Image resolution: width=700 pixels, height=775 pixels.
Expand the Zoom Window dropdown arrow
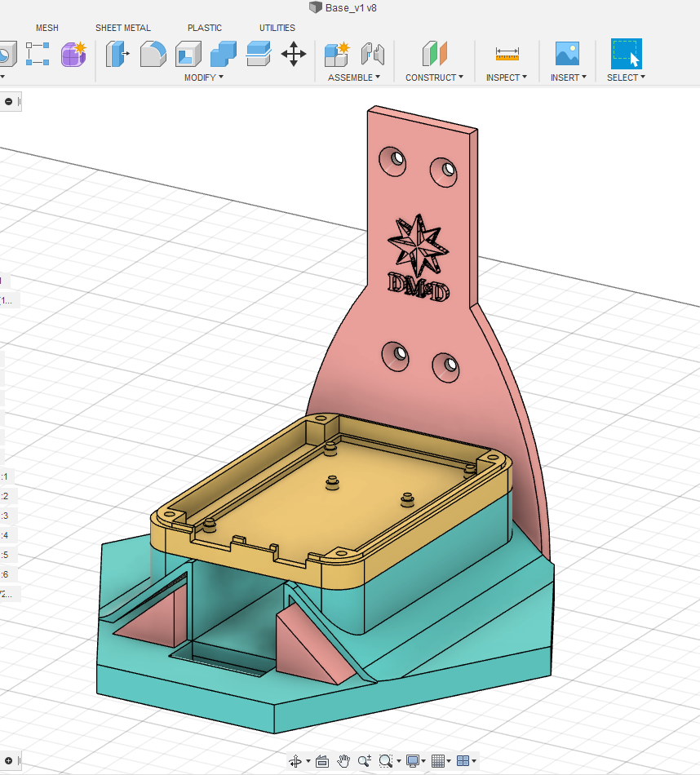[399, 761]
